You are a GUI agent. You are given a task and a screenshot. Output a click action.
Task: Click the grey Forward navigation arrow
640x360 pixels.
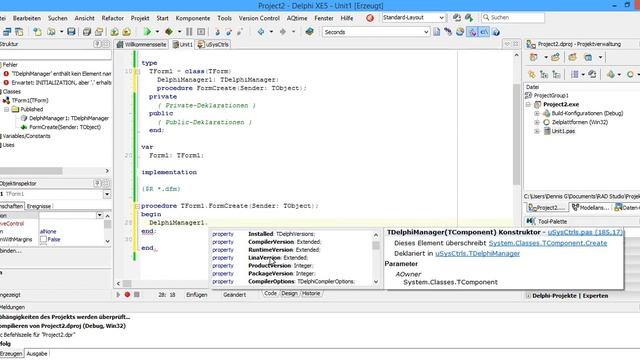283,32
